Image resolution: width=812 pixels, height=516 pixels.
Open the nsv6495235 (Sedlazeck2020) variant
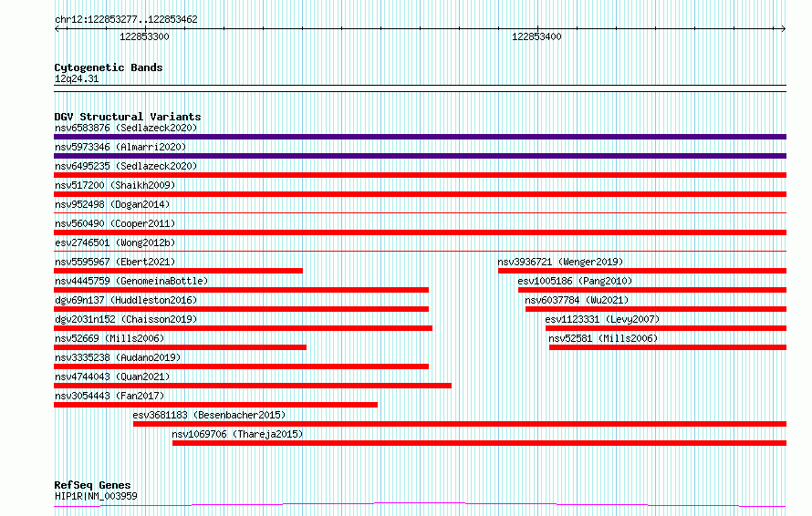click(x=126, y=166)
